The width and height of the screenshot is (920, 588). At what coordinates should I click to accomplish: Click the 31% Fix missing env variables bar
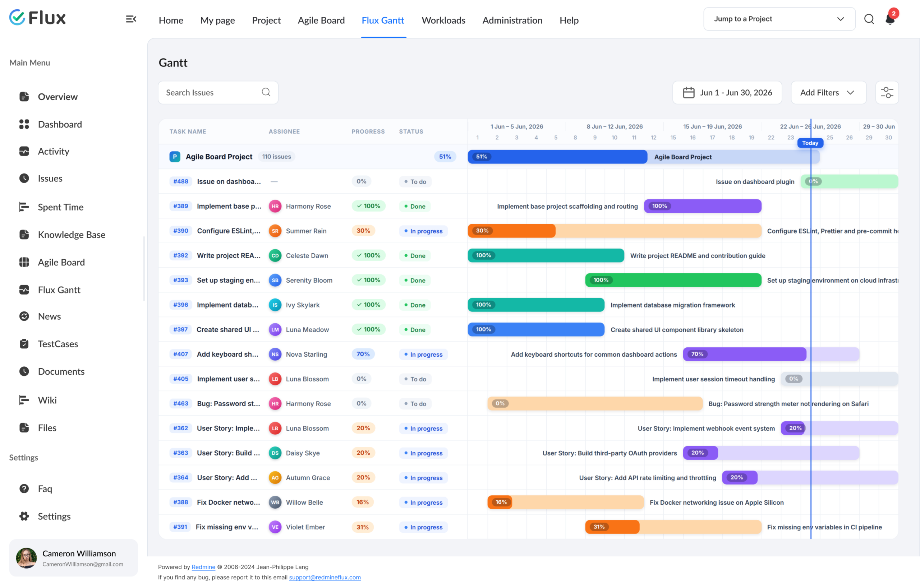(673, 527)
